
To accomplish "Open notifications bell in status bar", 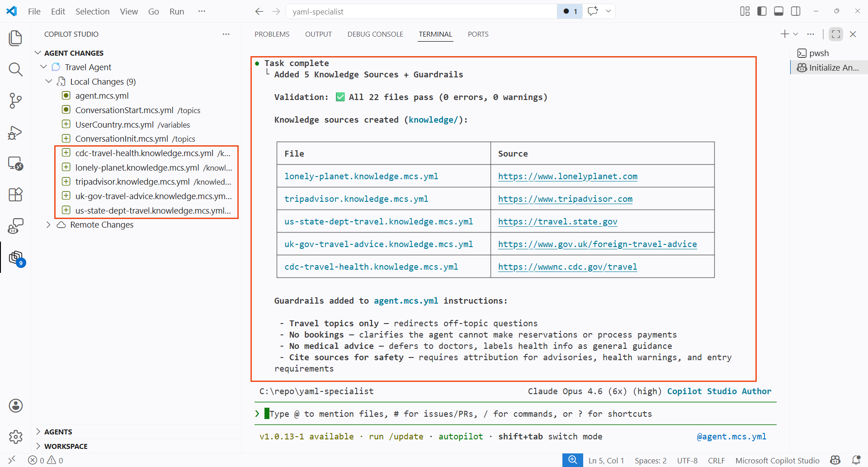I will pyautogui.click(x=856, y=460).
